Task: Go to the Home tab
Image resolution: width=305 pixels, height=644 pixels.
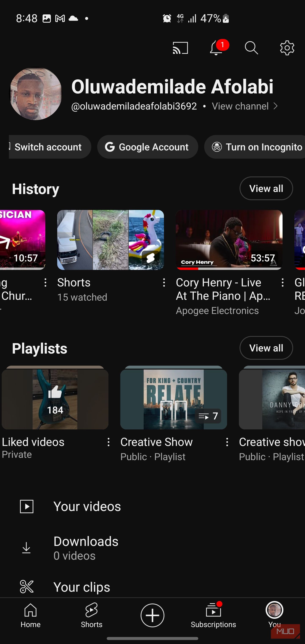Action: (x=30, y=615)
